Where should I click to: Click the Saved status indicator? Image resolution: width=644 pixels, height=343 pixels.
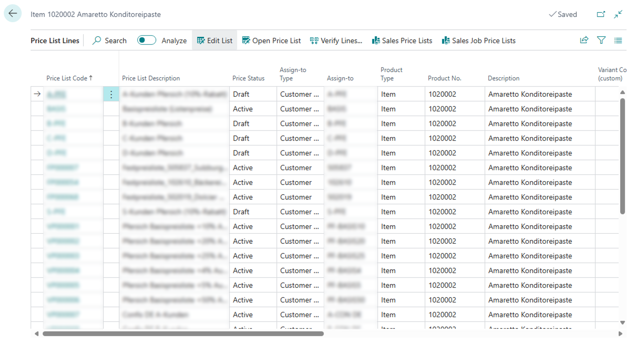[563, 14]
